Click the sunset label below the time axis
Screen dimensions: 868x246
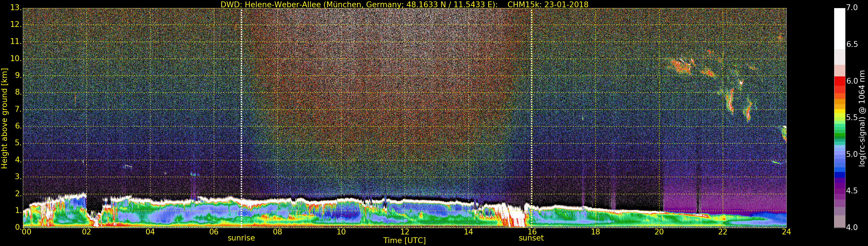531,238
